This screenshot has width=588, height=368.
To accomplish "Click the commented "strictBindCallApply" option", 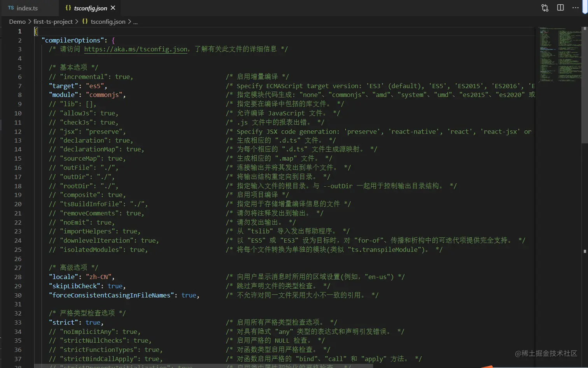I will (106, 359).
